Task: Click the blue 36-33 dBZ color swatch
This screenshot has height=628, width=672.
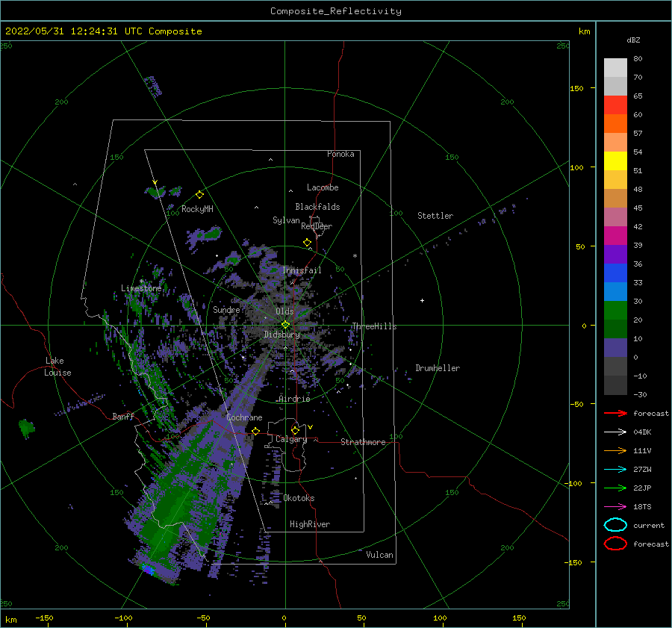Action: (x=615, y=273)
